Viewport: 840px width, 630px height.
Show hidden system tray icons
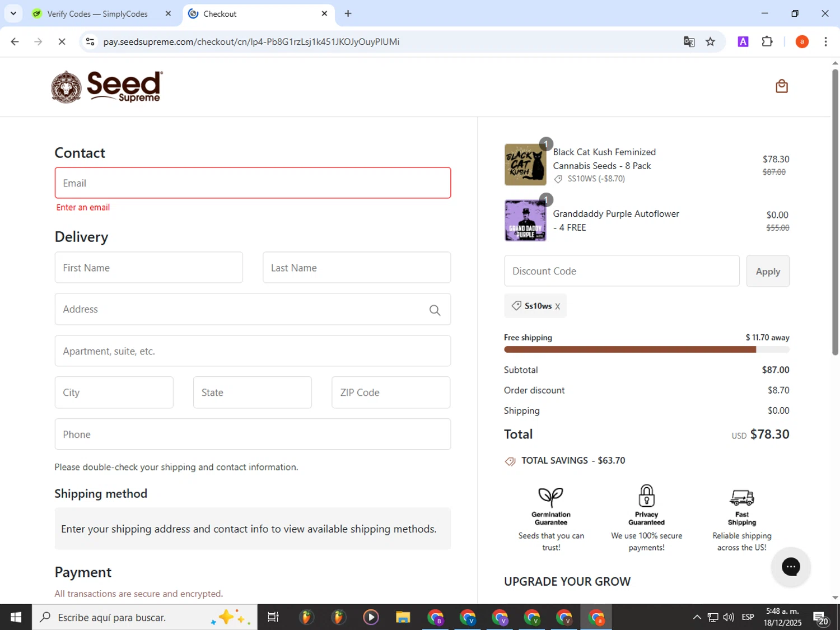(x=697, y=617)
